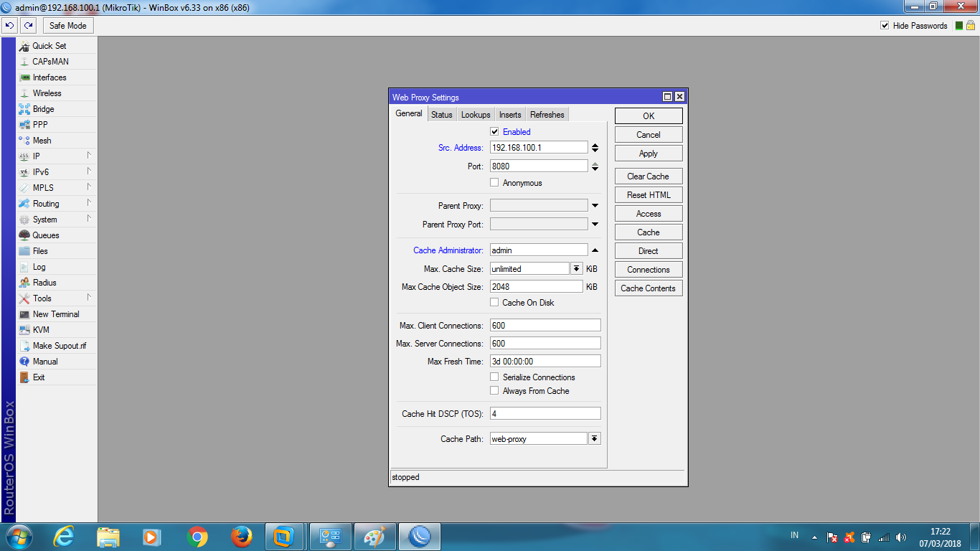Image resolution: width=980 pixels, height=551 pixels.
Task: Check Serialize Connections
Action: [x=494, y=377]
